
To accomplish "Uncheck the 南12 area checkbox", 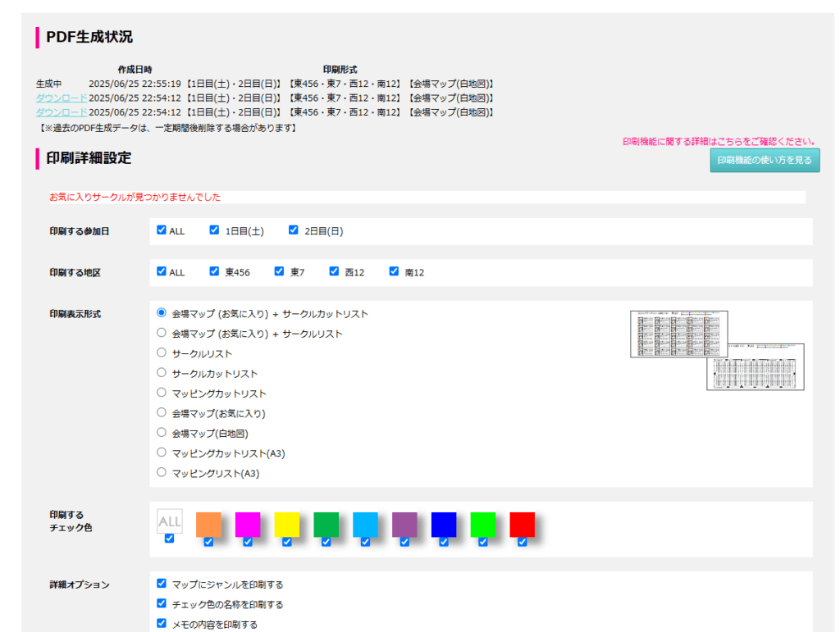I will (x=394, y=271).
